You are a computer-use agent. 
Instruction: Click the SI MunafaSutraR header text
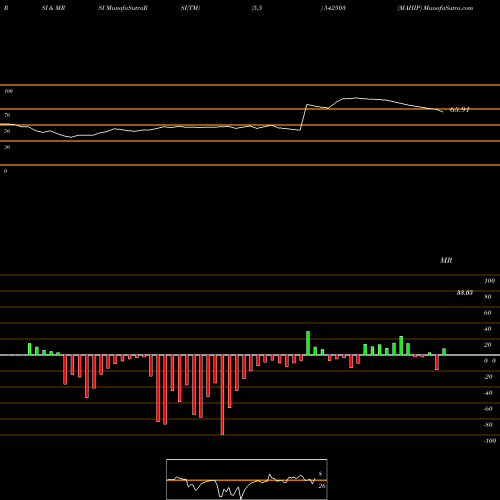click(123, 8)
